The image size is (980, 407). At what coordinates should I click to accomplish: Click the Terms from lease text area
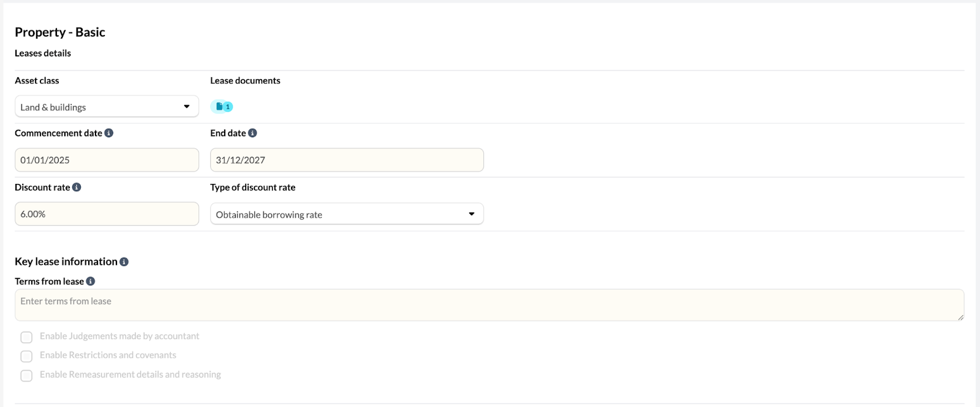pos(489,305)
